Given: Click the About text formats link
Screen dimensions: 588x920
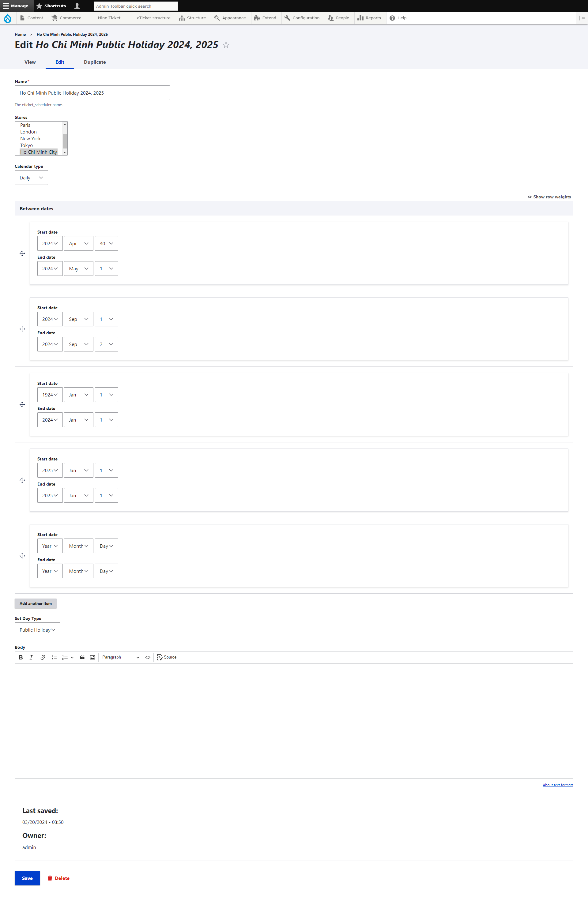Looking at the screenshot, I should point(558,785).
